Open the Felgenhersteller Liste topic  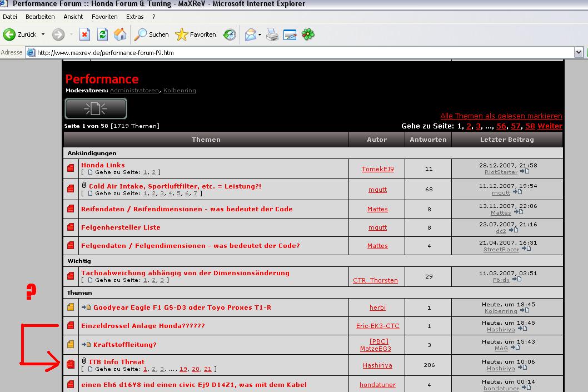(x=121, y=227)
